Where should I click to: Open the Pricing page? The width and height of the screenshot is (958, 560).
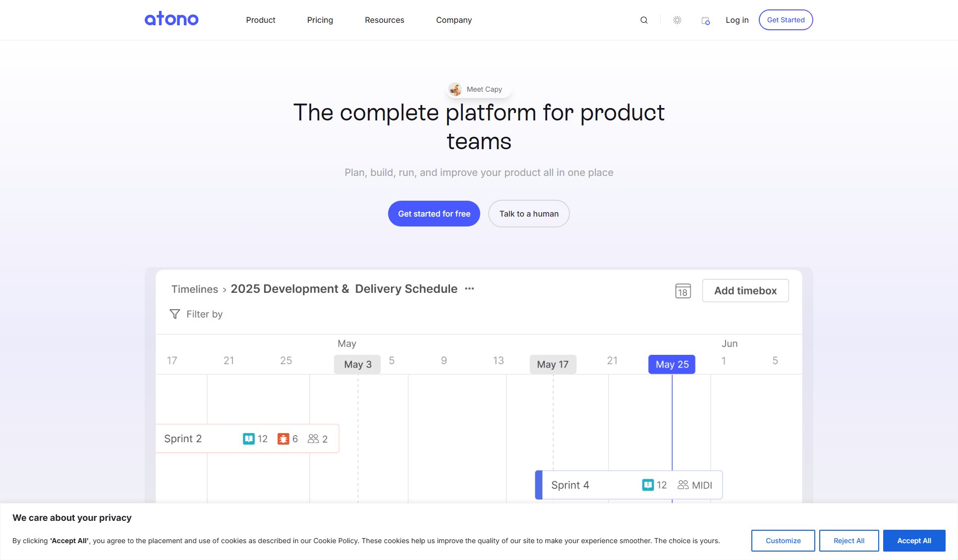(x=320, y=20)
